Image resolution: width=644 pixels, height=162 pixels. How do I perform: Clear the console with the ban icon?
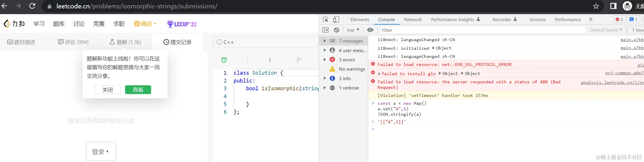click(336, 30)
